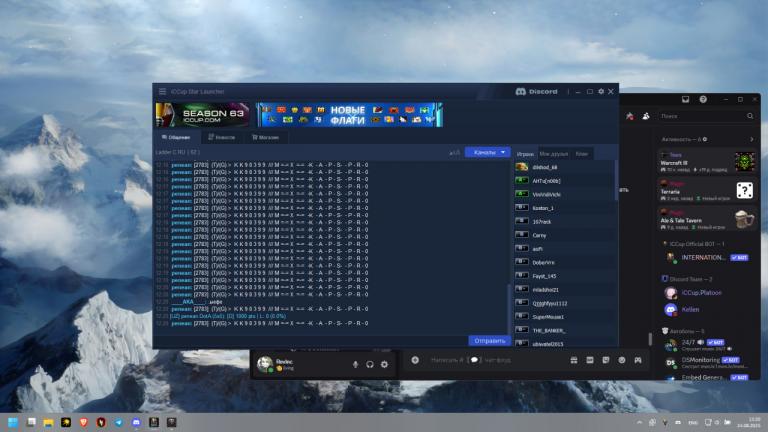Click the rank icon beside Carny
Screen dimensions: 768x432
click(522, 235)
